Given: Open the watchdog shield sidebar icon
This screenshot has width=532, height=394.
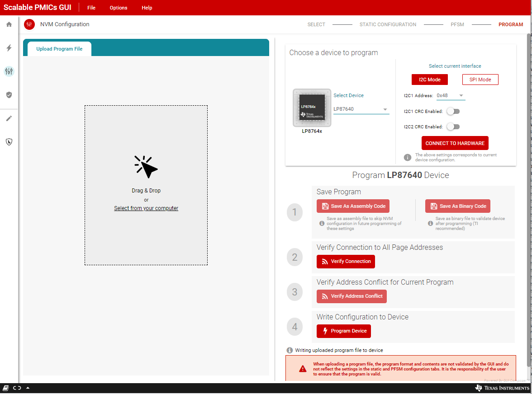Looking at the screenshot, I should click(x=9, y=142).
